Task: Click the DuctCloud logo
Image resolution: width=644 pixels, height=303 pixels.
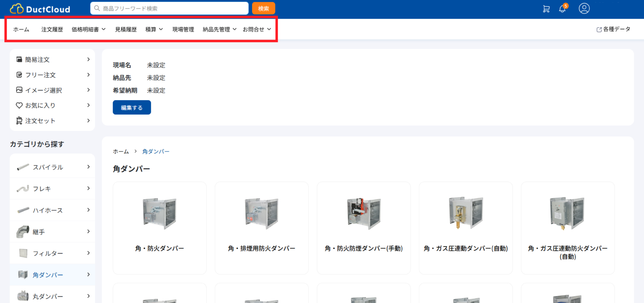Action: tap(40, 9)
